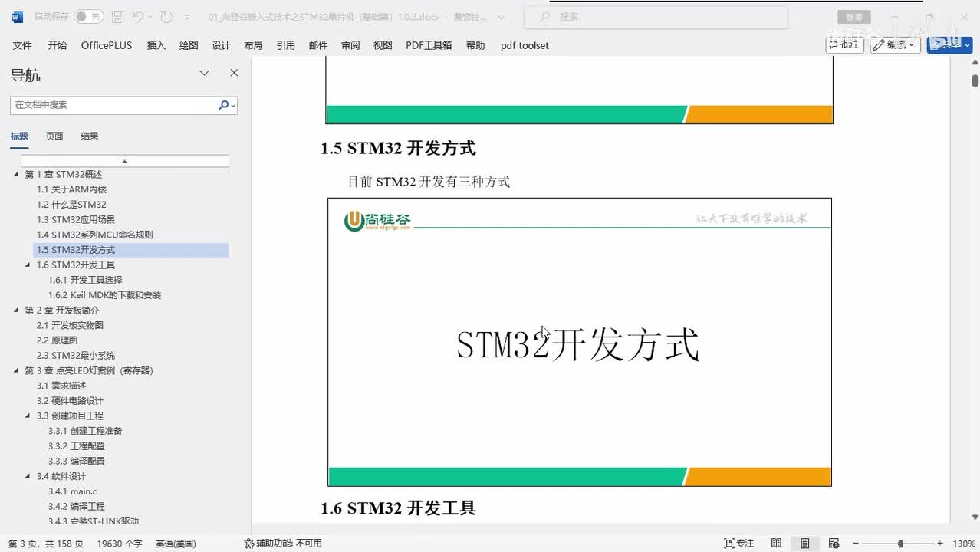Open the pdf toolset ribbon tab
Viewport: 980px width, 552px height.
pyautogui.click(x=525, y=45)
